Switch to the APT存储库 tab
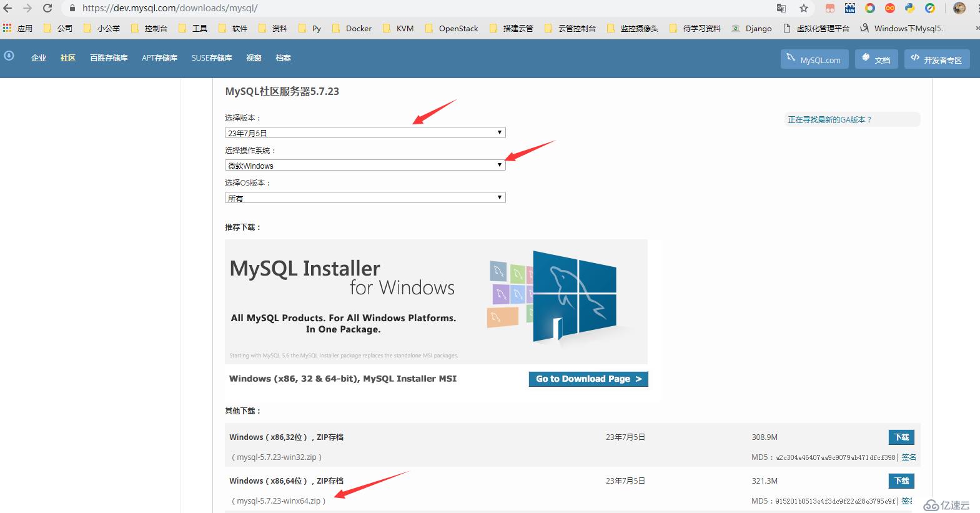Image resolution: width=980 pixels, height=513 pixels. point(159,57)
